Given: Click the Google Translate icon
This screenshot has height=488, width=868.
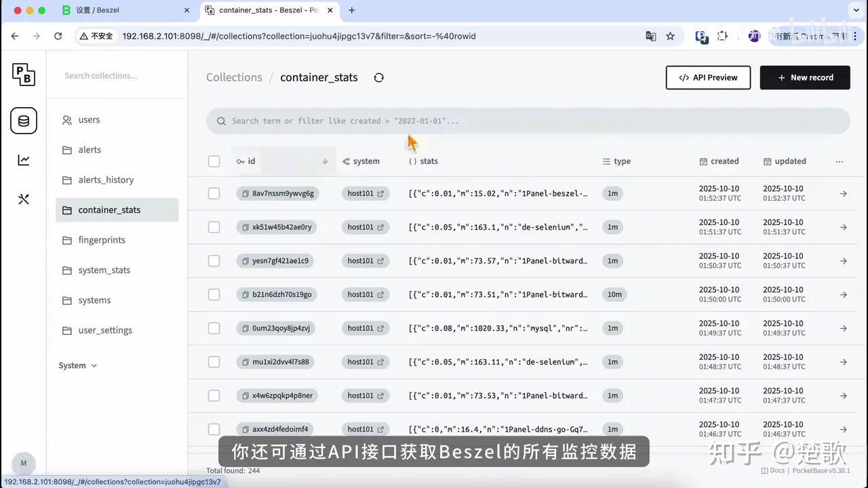Looking at the screenshot, I should pyautogui.click(x=650, y=36).
